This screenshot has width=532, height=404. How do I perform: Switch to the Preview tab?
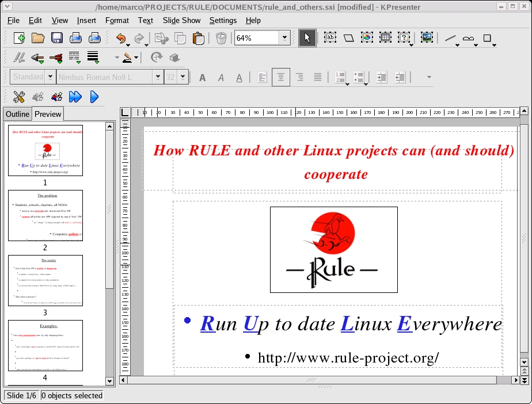[48, 114]
